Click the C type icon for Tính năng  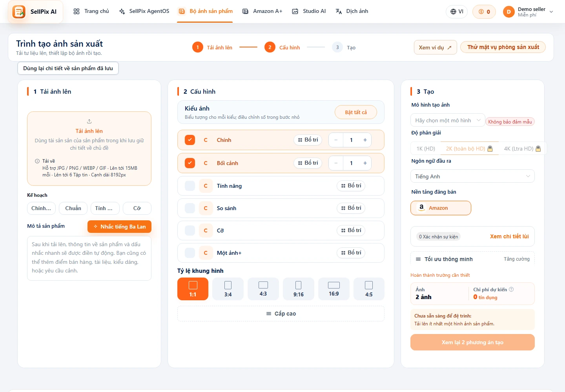click(206, 186)
